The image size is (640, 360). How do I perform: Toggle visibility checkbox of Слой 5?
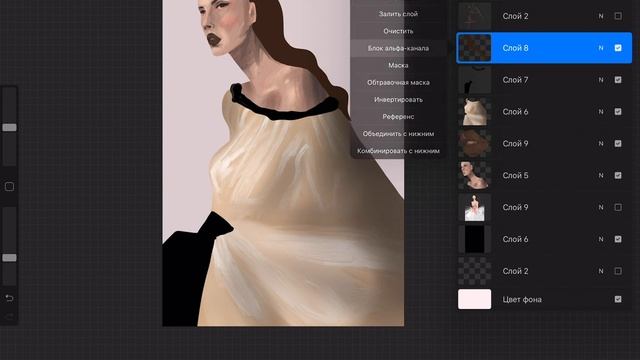pyautogui.click(x=618, y=176)
